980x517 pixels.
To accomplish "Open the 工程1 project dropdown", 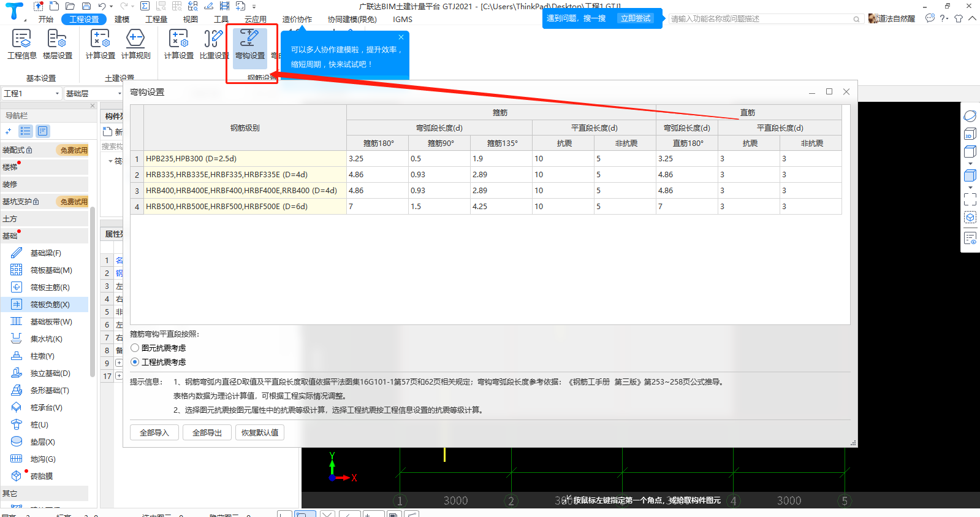I will (x=31, y=93).
